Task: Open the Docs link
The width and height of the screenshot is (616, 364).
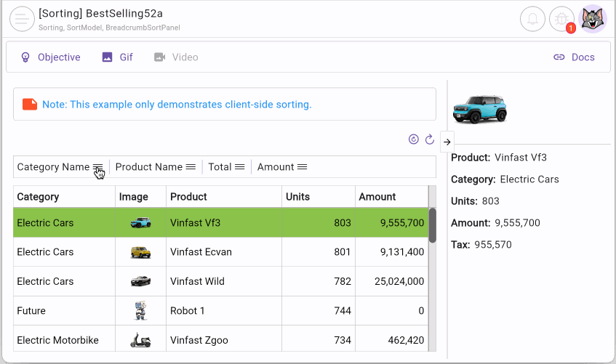Action: (574, 57)
